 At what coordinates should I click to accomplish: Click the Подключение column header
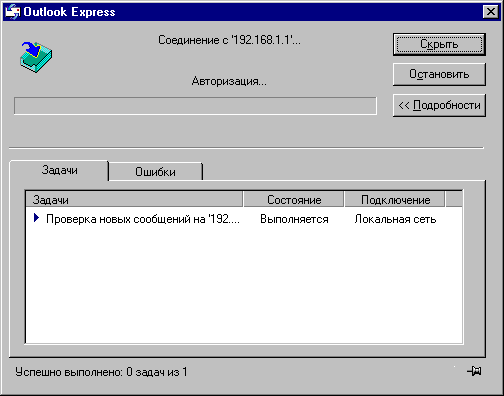[x=395, y=200]
